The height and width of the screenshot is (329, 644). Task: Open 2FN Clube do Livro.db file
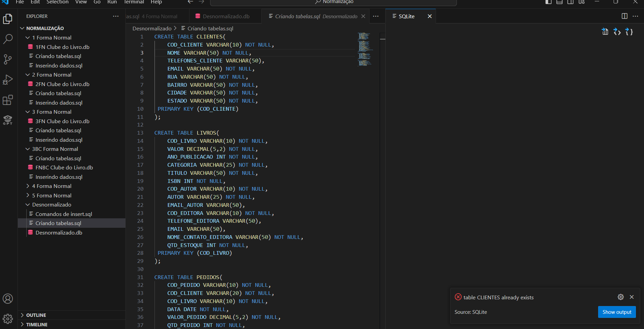[x=71, y=84]
